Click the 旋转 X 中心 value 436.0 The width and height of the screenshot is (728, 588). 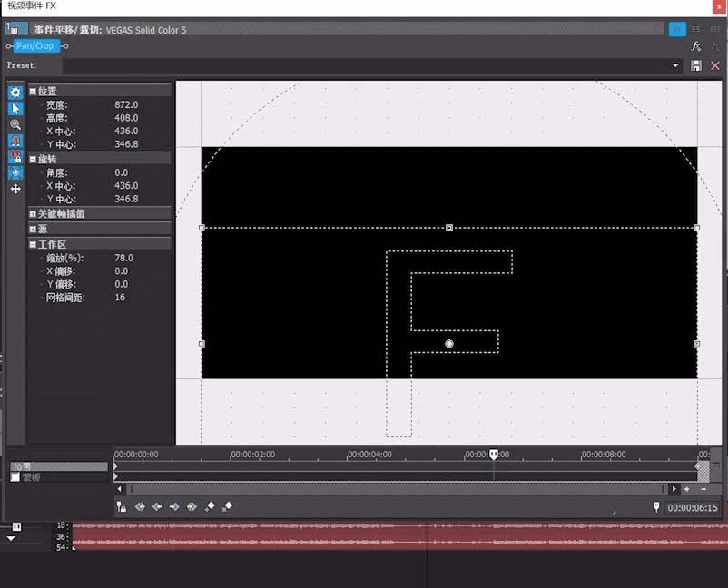tap(126, 186)
